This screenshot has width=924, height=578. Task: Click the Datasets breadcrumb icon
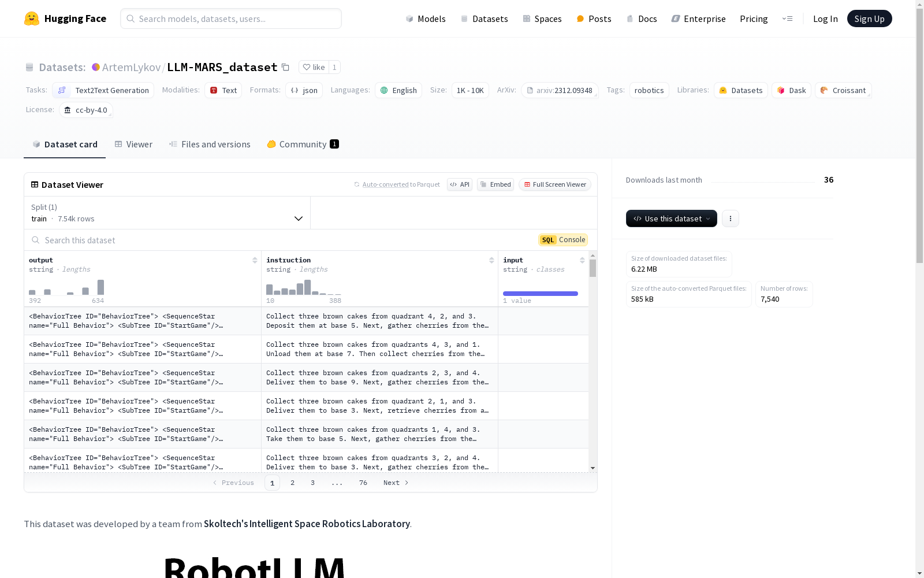[x=29, y=67]
